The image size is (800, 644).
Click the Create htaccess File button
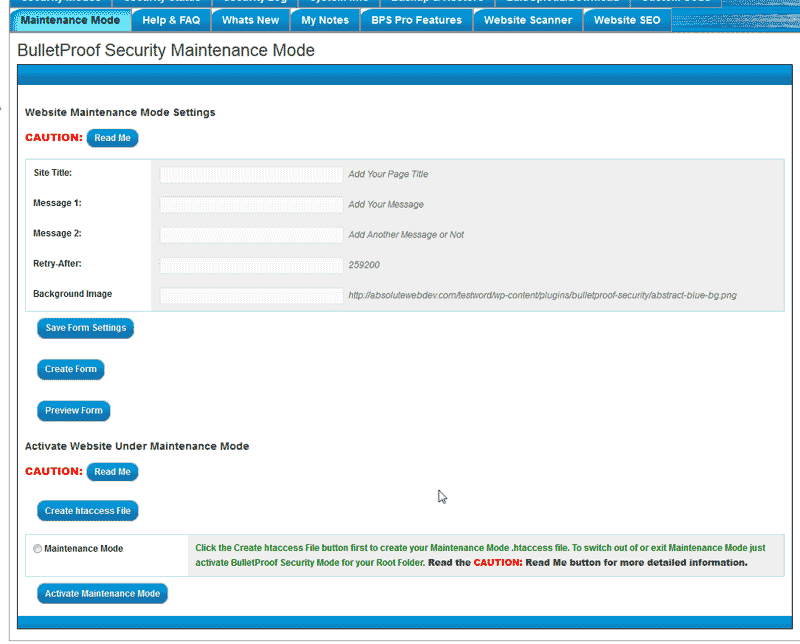(88, 511)
